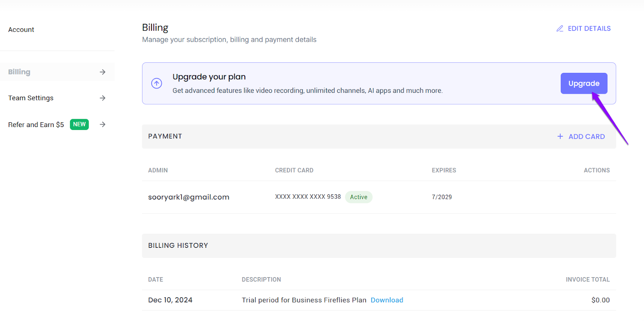
Task: Click the $0.00 invoice total
Action: [600, 300]
